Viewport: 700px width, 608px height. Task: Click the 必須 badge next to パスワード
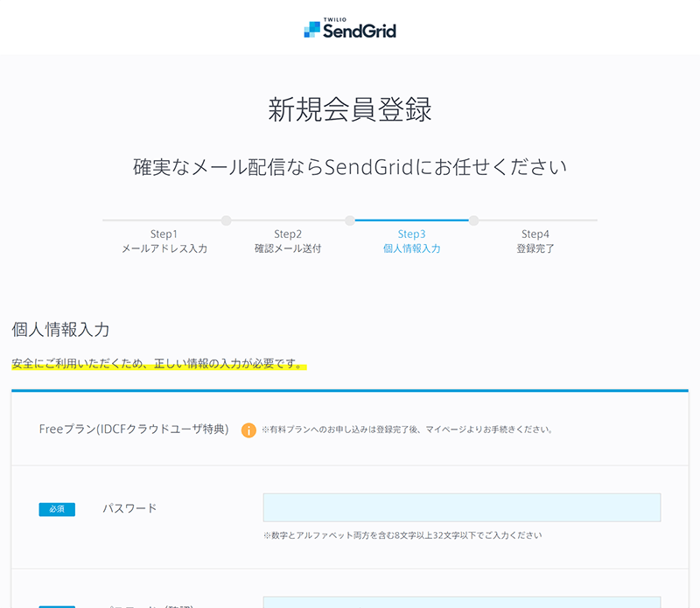[57, 509]
